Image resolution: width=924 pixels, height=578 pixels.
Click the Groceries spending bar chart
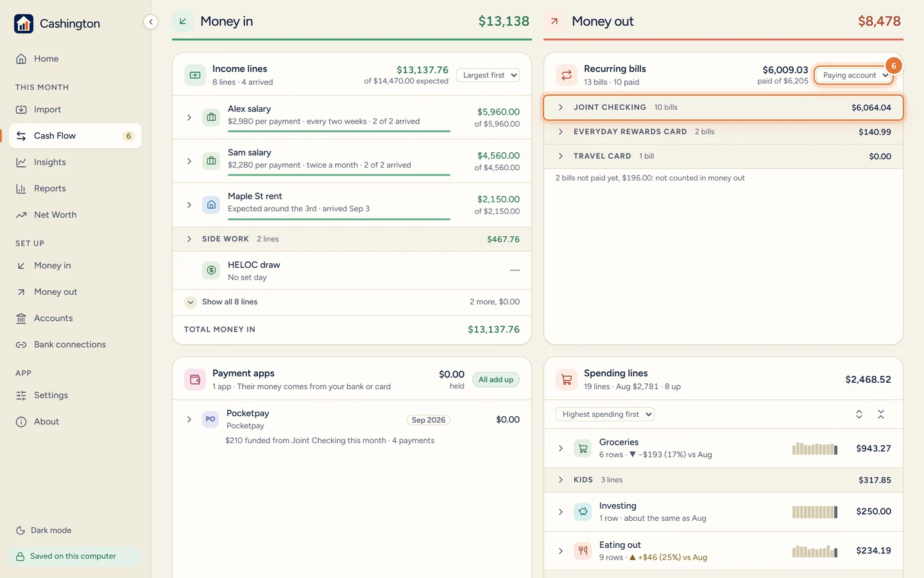[x=815, y=448]
